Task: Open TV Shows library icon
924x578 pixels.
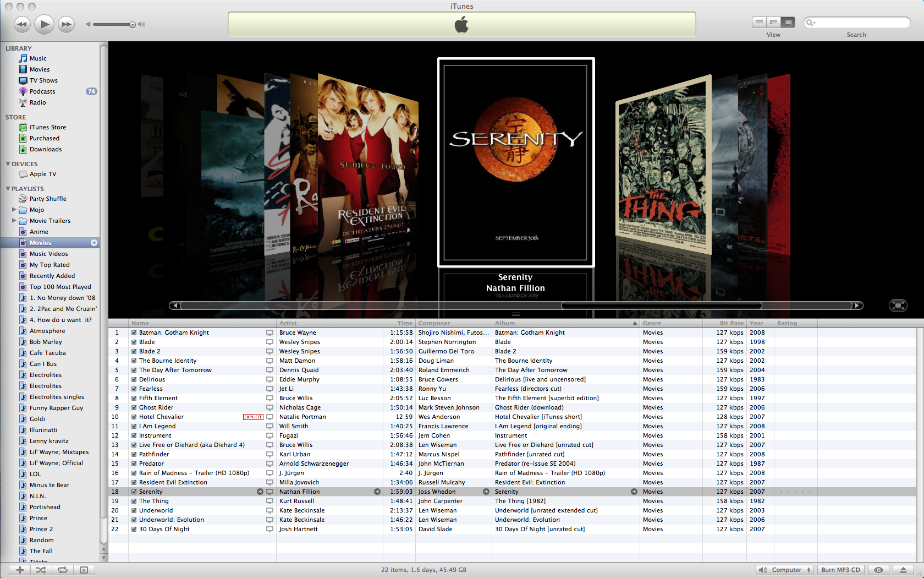Action: (23, 80)
